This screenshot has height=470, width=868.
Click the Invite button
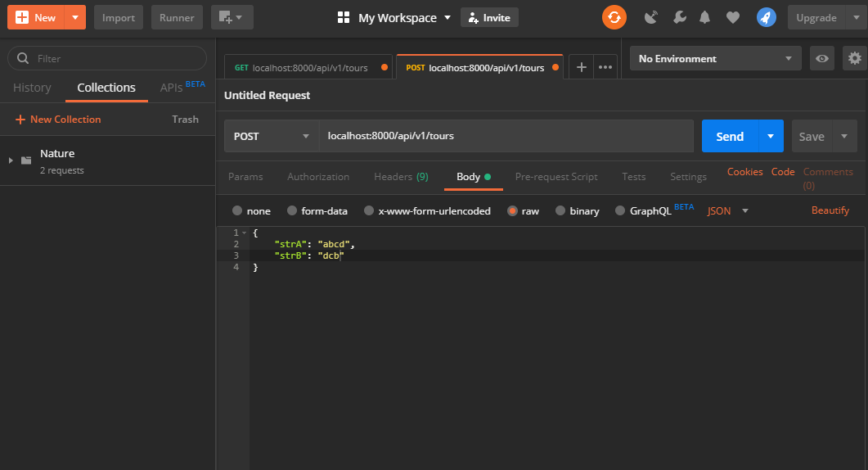click(x=489, y=18)
